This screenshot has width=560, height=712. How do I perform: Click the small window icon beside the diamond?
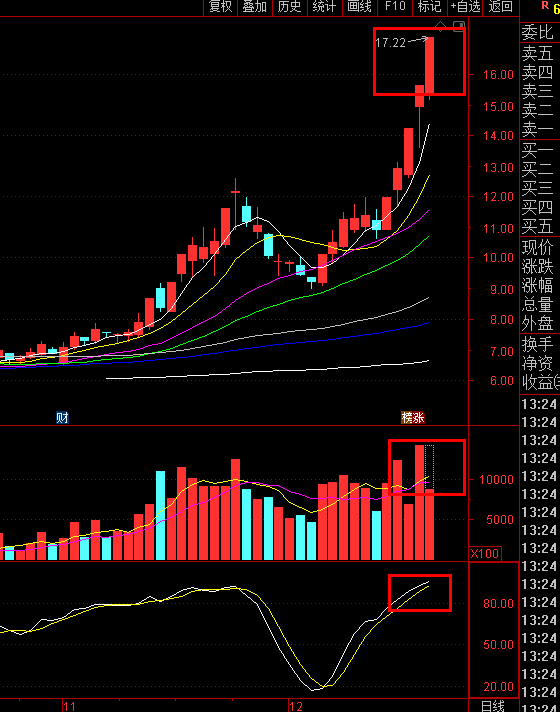(459, 26)
